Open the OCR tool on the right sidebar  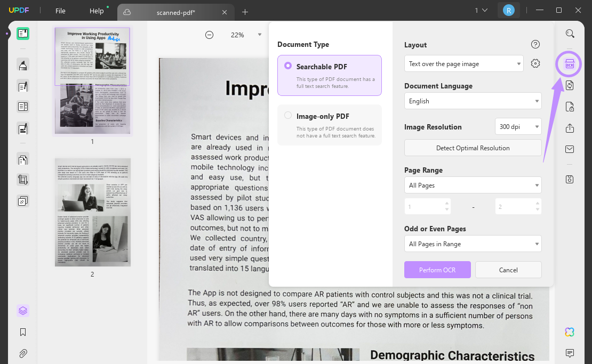(568, 64)
